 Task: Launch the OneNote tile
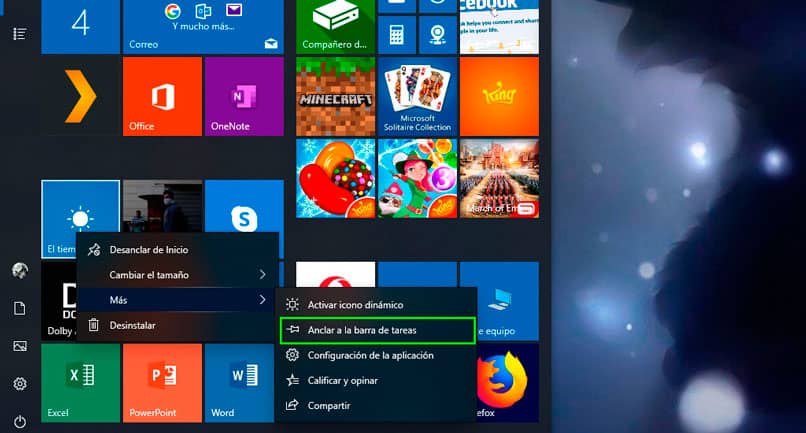point(244,96)
